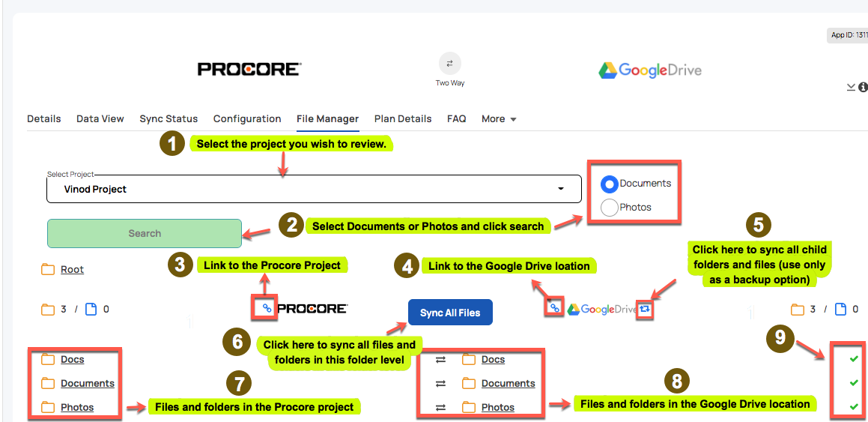Click the sync all child folders icon beside GoogleDrive
The width and height of the screenshot is (868, 422).
[644, 309]
